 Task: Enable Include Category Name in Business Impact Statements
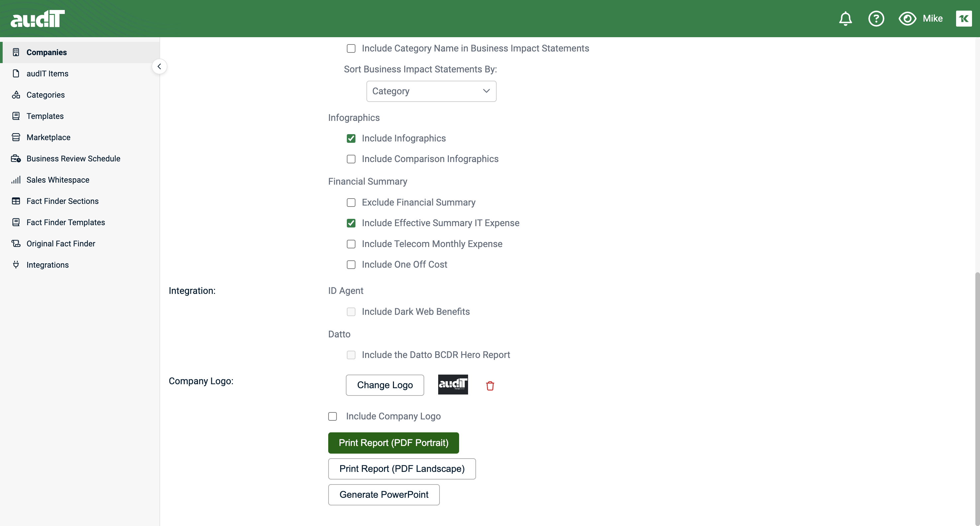(x=351, y=48)
